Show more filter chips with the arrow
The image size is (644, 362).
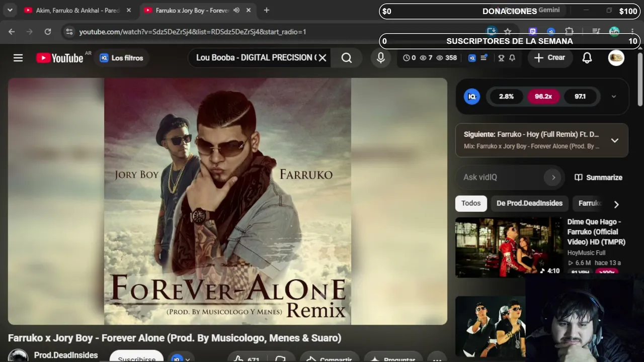click(616, 204)
